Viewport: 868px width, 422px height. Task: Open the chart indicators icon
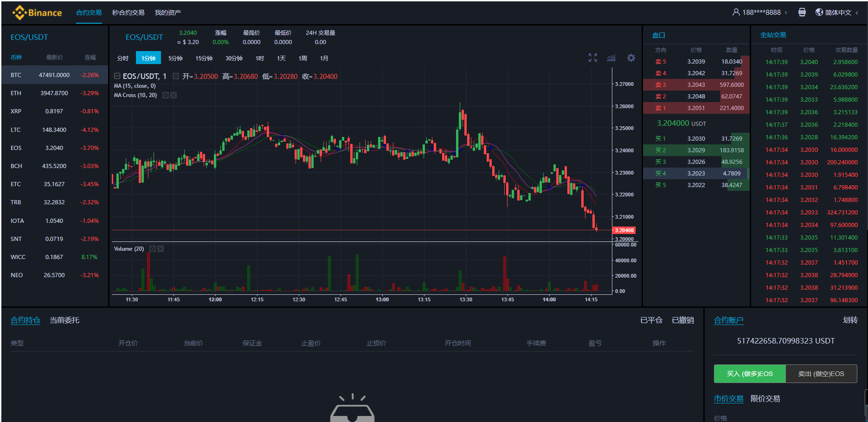[x=611, y=58]
